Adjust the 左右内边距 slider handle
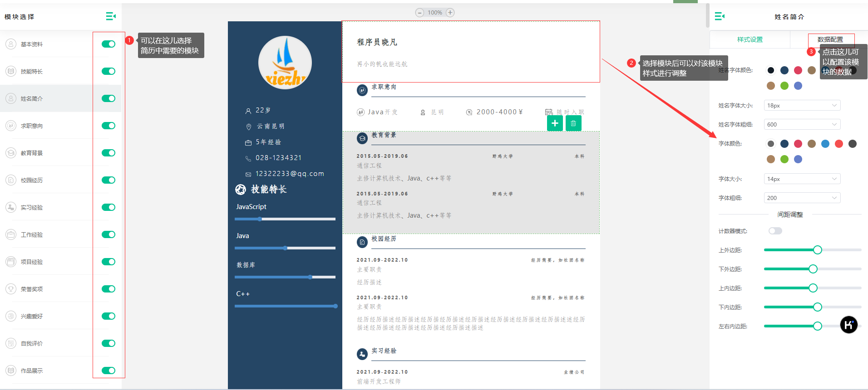The height and width of the screenshot is (390, 868). (818, 326)
